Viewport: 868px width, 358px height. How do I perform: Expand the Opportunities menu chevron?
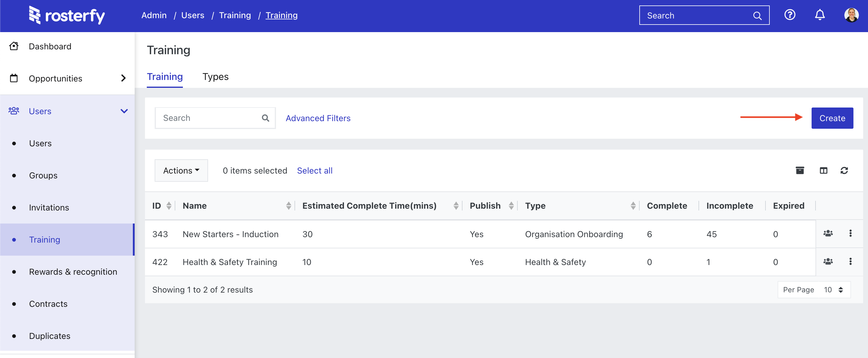click(x=123, y=78)
